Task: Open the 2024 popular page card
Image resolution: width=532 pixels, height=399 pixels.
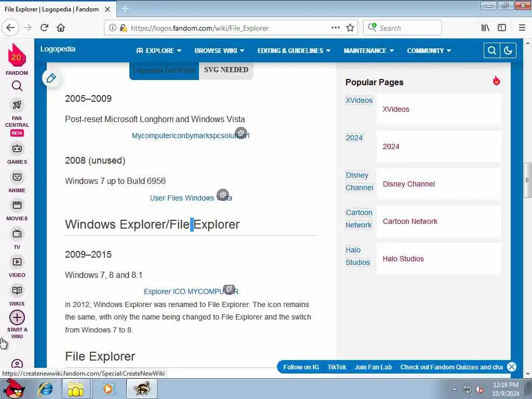Action: coord(438,147)
